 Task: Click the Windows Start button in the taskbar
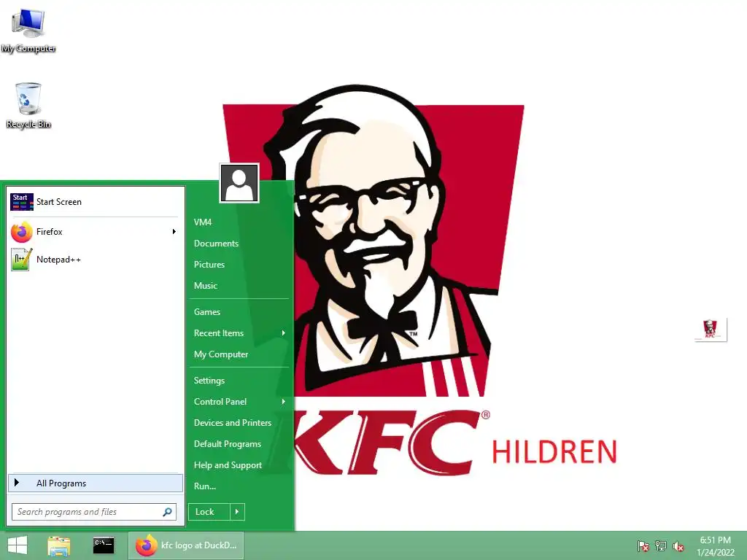coord(18,545)
